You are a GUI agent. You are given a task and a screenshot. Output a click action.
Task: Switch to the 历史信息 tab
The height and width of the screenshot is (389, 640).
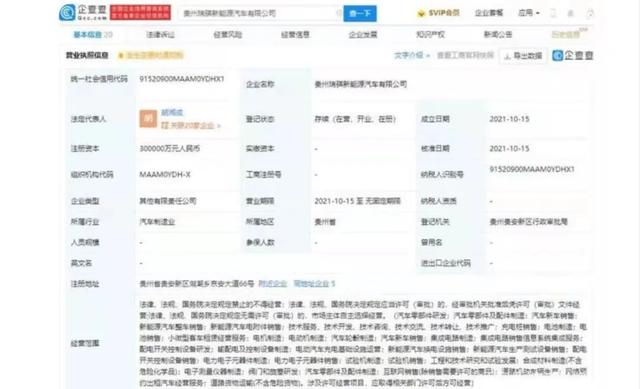pyautogui.click(x=568, y=34)
